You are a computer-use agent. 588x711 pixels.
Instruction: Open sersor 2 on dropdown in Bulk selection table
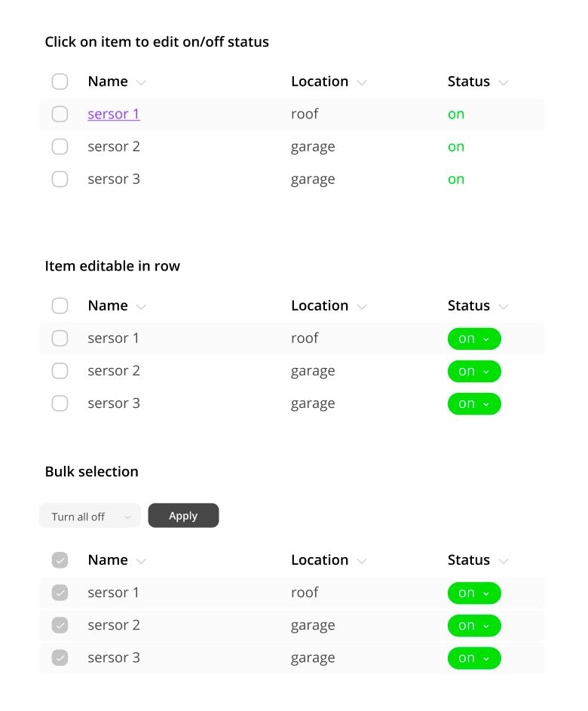coord(474,626)
